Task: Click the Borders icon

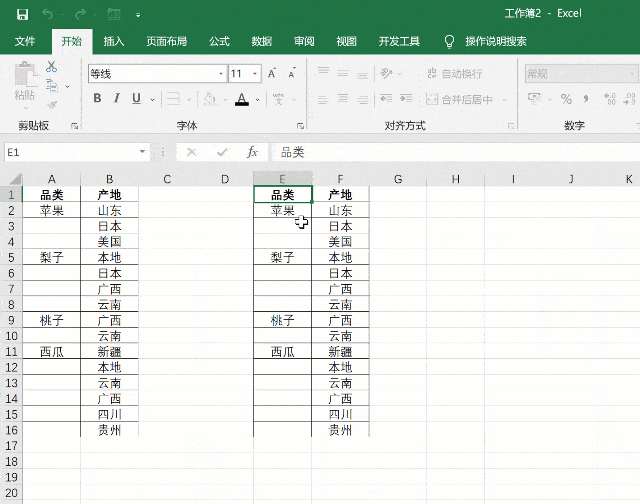Action: [x=173, y=99]
